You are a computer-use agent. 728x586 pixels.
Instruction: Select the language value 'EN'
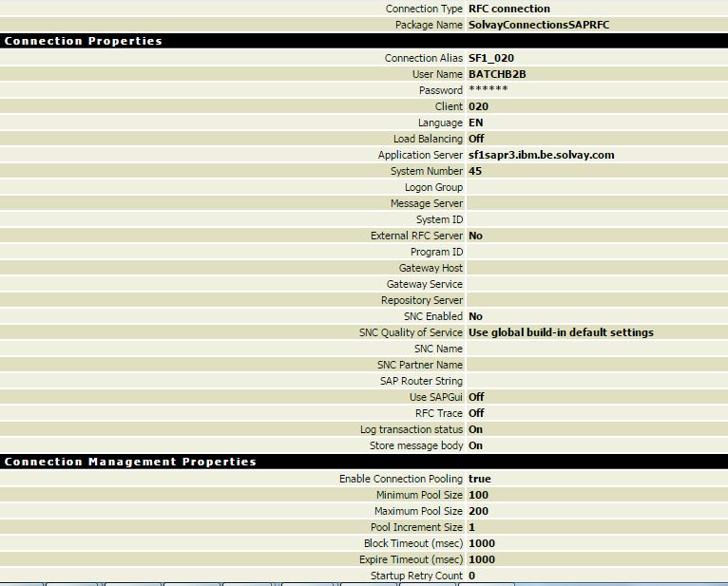click(476, 123)
